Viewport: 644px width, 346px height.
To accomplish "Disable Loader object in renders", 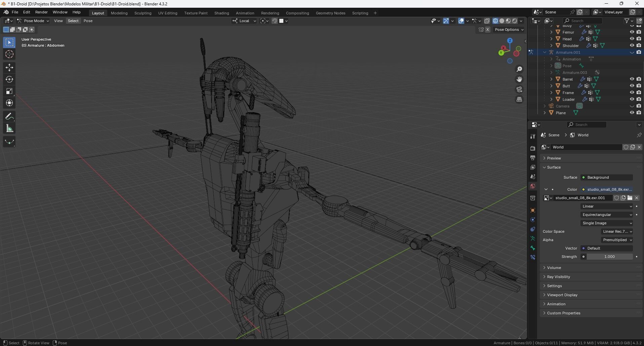I will tap(639, 99).
